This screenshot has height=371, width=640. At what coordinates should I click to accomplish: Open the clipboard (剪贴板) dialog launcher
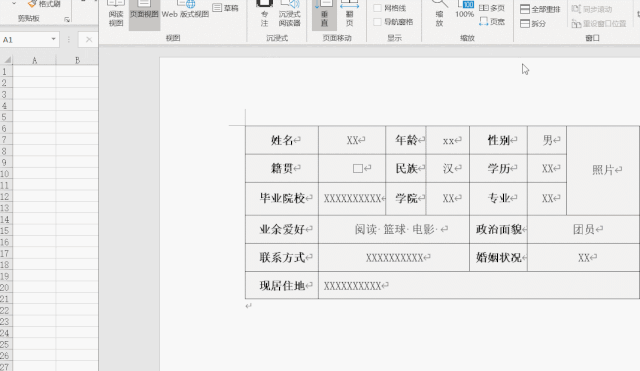tap(67, 19)
